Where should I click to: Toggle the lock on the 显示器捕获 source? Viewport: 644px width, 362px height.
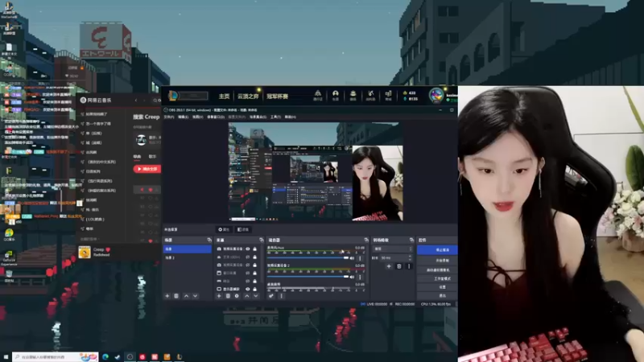254,289
